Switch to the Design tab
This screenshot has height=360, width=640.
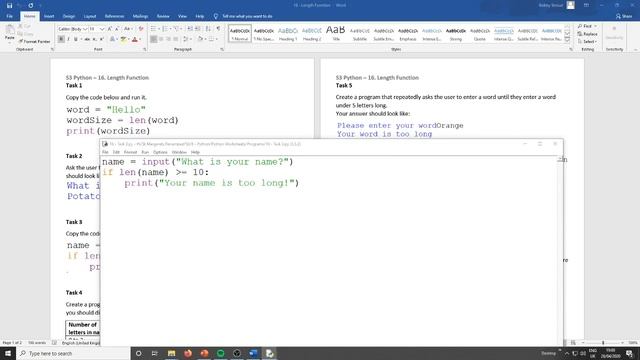click(69, 16)
